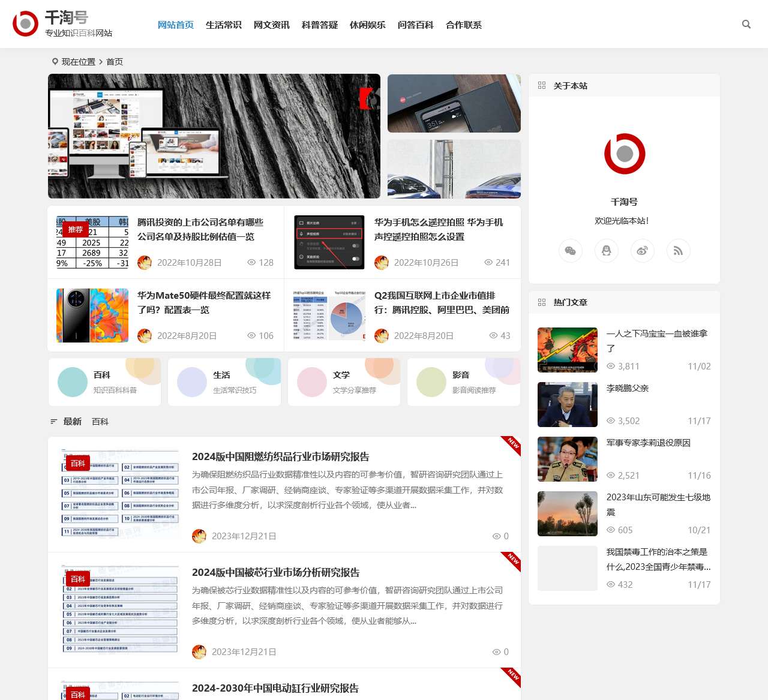The width and height of the screenshot is (768, 700).
Task: Select the 最新 tab above articles
Action: (72, 422)
